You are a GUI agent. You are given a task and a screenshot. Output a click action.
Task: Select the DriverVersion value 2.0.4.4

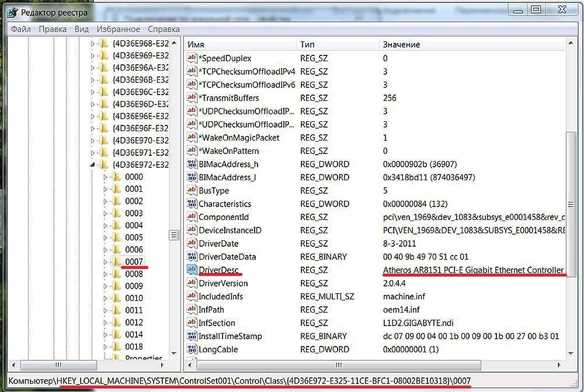(394, 283)
